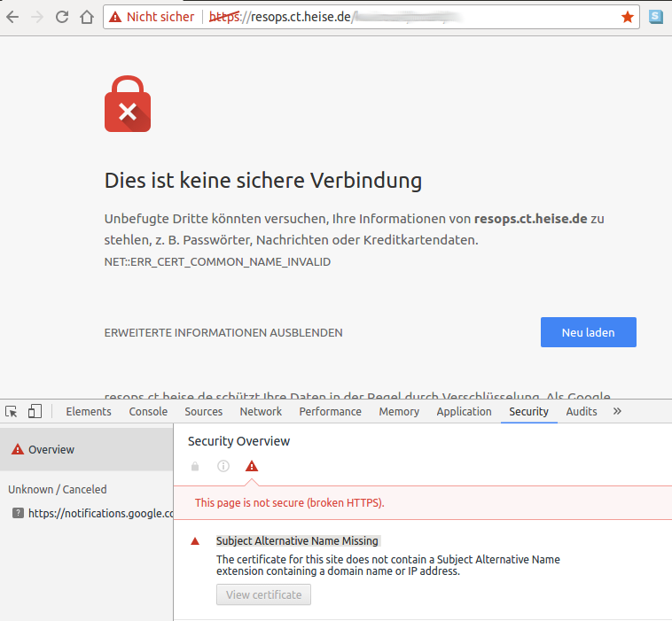Screen dimensions: 672x621
Task: Click the 'Dies ist keine sichere Verbindung' heading
Action: pos(263,181)
